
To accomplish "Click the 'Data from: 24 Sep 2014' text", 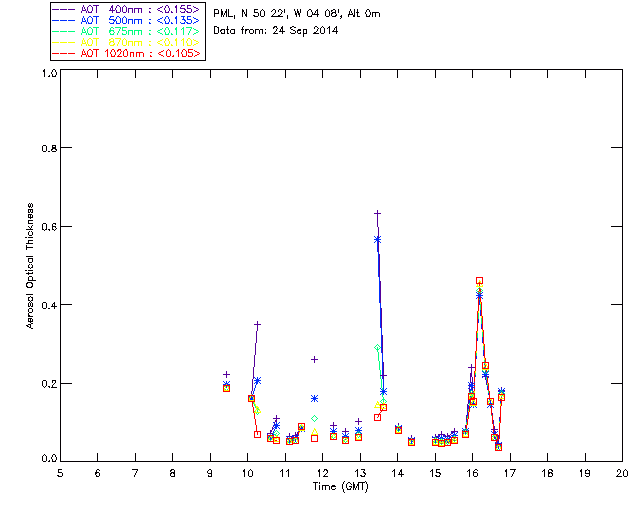I will point(276,31).
